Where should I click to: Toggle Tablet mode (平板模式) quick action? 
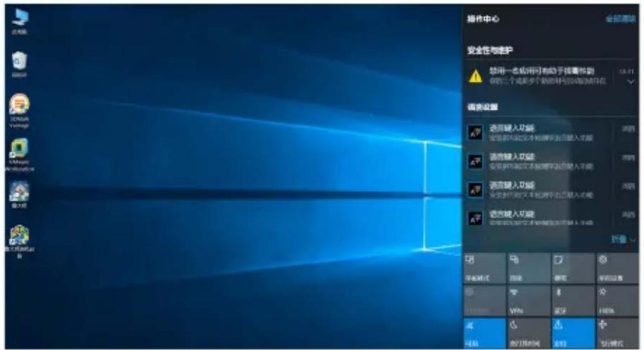pos(484,268)
